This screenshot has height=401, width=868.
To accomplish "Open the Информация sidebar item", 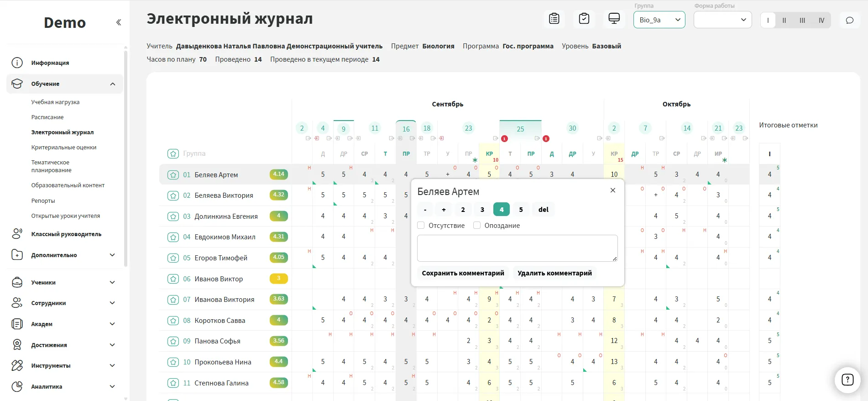I will point(50,63).
